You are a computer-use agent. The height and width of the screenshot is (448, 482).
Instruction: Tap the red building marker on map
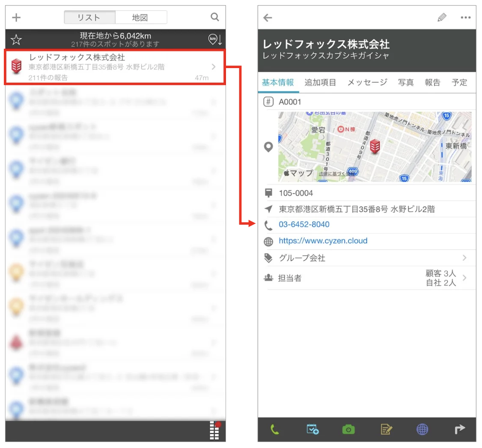coord(375,146)
